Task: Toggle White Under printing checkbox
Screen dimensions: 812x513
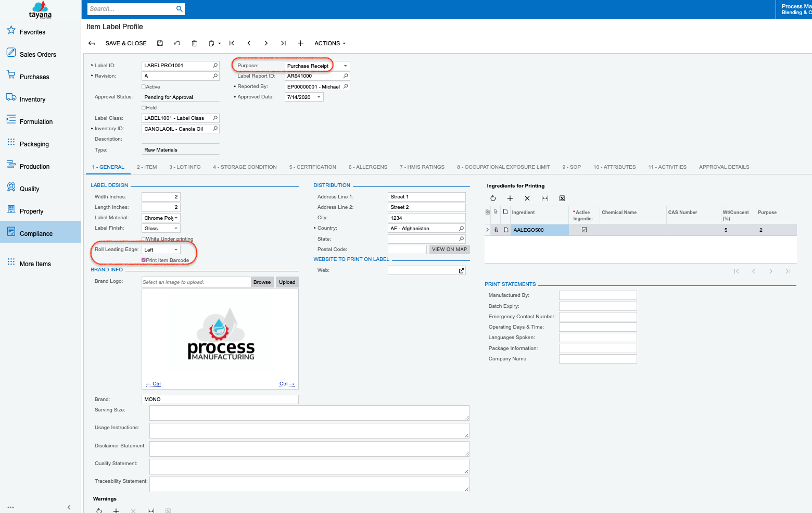Action: point(144,239)
